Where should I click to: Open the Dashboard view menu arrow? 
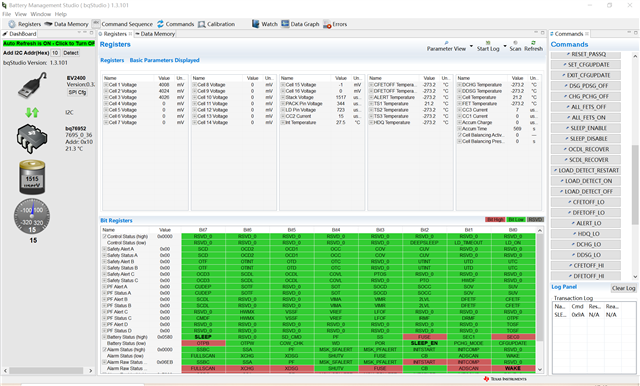[79, 33]
